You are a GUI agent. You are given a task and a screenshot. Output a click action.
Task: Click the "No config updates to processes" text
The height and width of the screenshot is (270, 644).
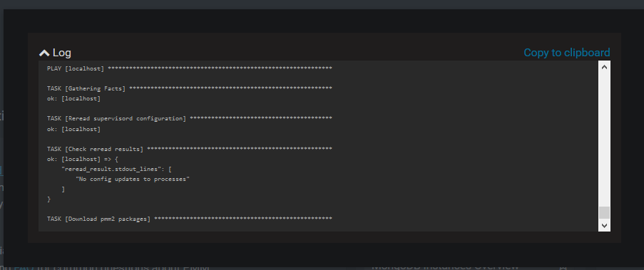(133, 180)
